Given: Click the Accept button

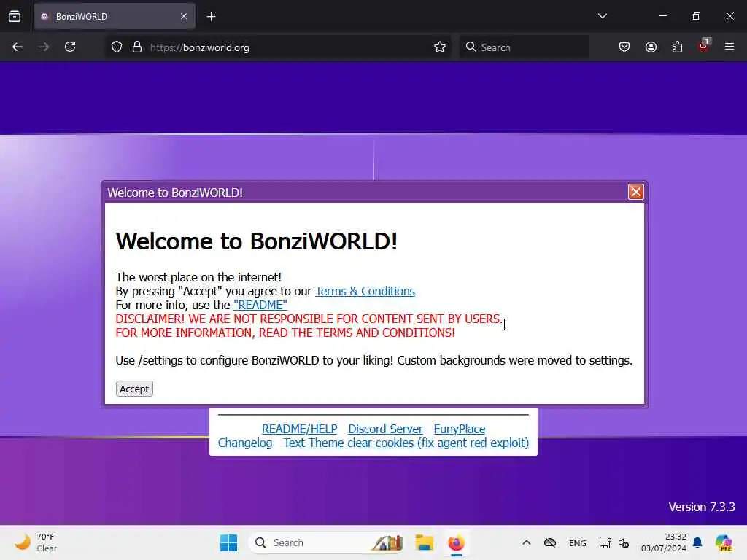Looking at the screenshot, I should (x=134, y=389).
